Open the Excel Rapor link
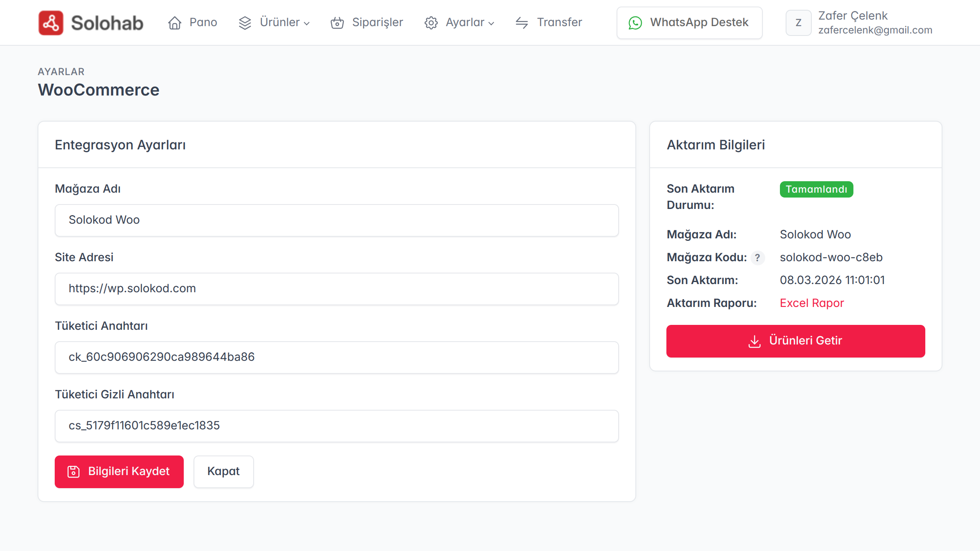The image size is (980, 551). 812,303
